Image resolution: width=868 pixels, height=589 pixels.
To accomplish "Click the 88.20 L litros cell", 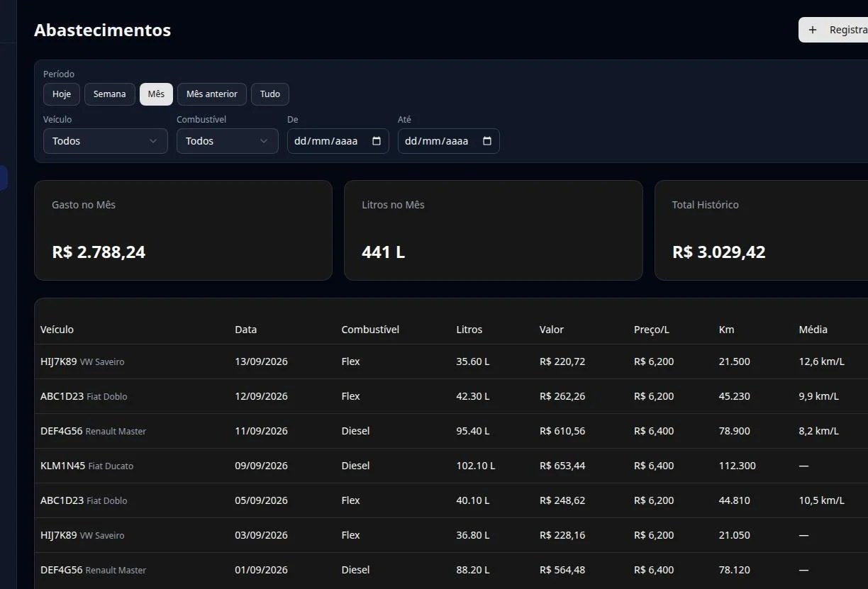I will click(473, 570).
